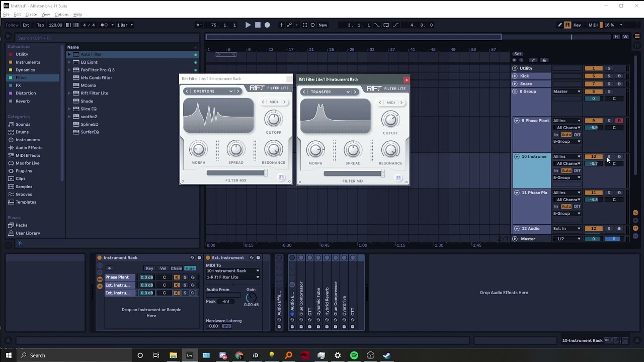This screenshot has width=644, height=362.
Task: Click the New button in the control bar
Action: pyautogui.click(x=323, y=25)
